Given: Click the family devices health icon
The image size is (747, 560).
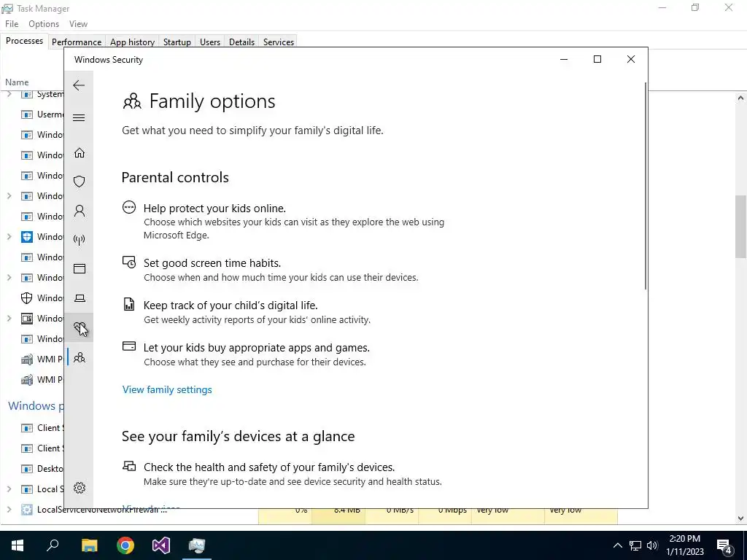Looking at the screenshot, I should [x=129, y=466].
